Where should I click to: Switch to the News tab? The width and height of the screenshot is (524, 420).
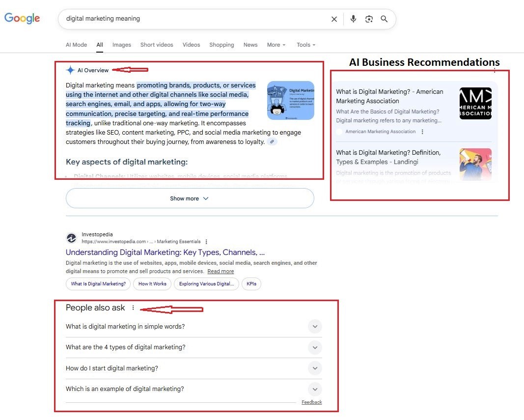click(250, 45)
